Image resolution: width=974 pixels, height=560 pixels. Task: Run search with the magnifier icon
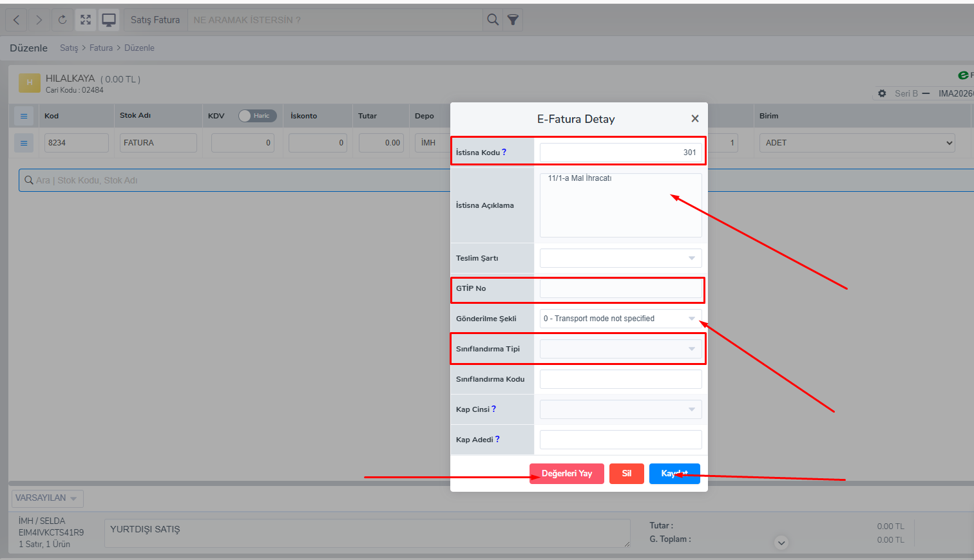pyautogui.click(x=493, y=20)
